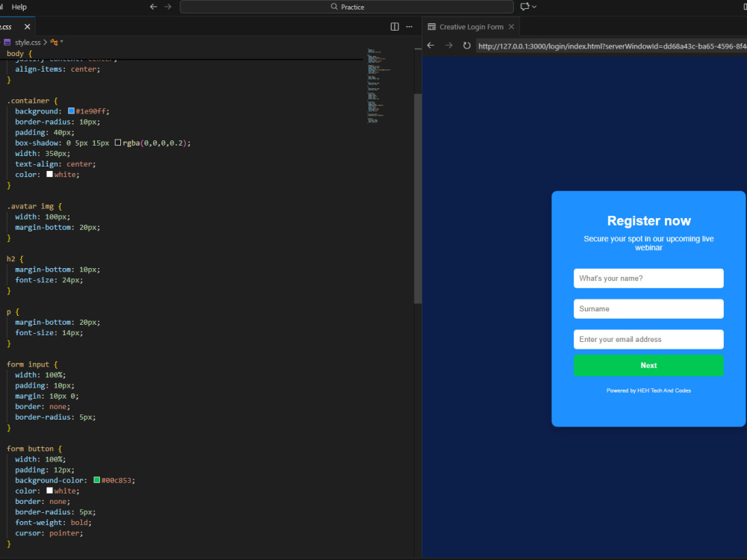
Task: Jump via the editor vertical scrollbar
Action: pos(418,199)
